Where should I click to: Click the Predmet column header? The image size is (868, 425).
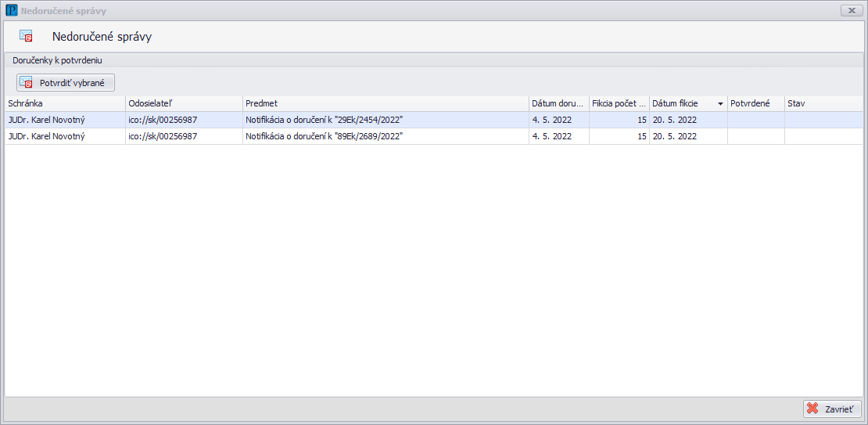(x=385, y=103)
